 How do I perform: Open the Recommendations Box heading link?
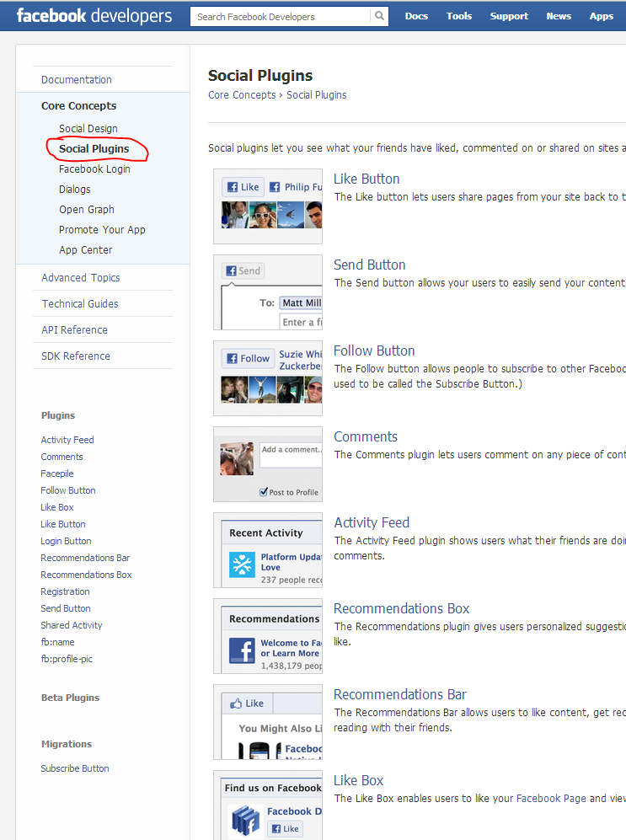click(x=402, y=608)
